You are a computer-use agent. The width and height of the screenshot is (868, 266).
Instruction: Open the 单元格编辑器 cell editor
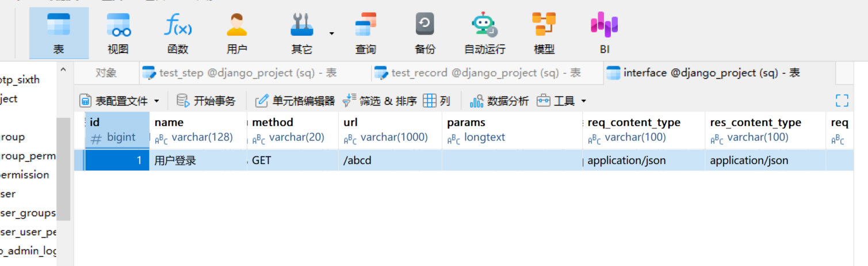tap(295, 101)
